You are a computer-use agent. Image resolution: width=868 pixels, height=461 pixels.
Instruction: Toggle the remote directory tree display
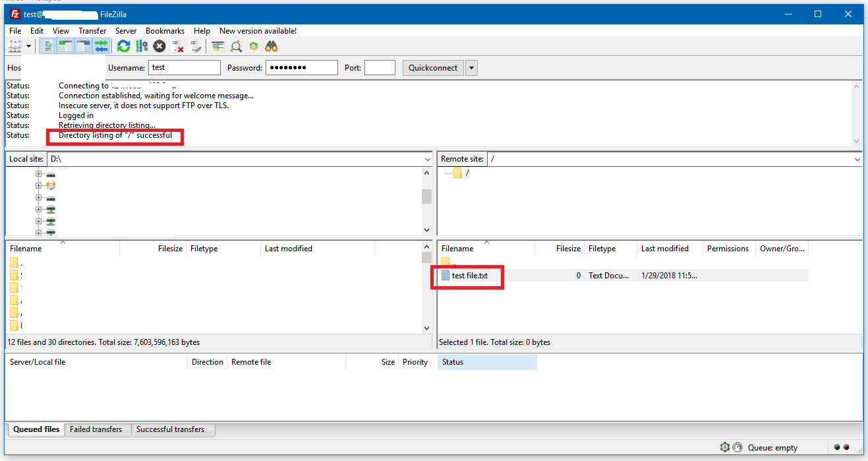83,46
